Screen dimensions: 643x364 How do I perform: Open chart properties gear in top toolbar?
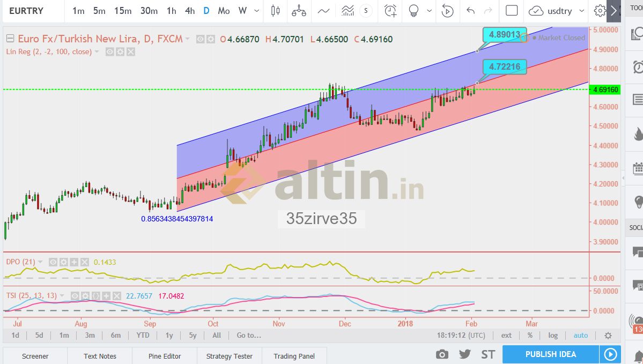pos(600,11)
